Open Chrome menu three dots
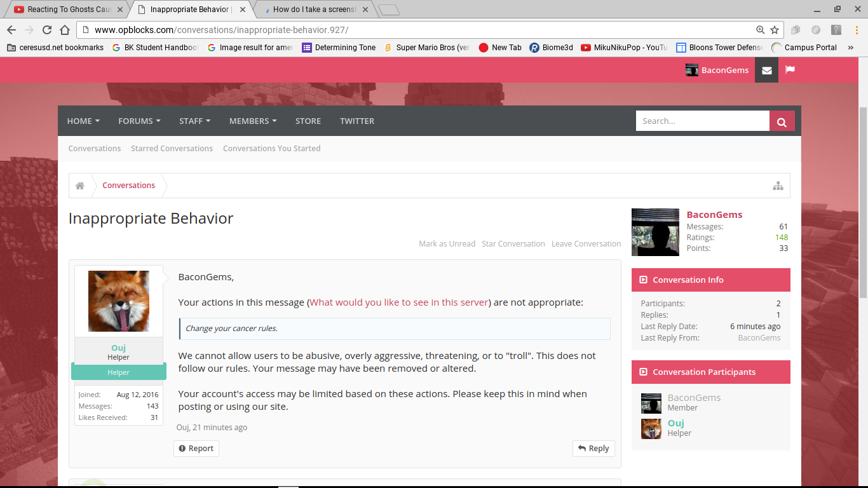The height and width of the screenshot is (488, 868). click(x=857, y=30)
